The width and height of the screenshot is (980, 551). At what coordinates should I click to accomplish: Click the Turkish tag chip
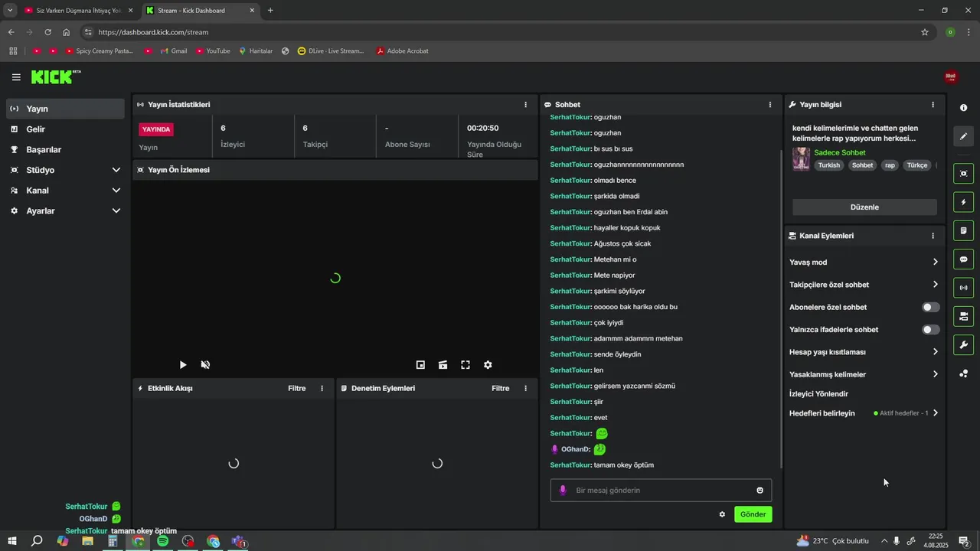pyautogui.click(x=829, y=165)
